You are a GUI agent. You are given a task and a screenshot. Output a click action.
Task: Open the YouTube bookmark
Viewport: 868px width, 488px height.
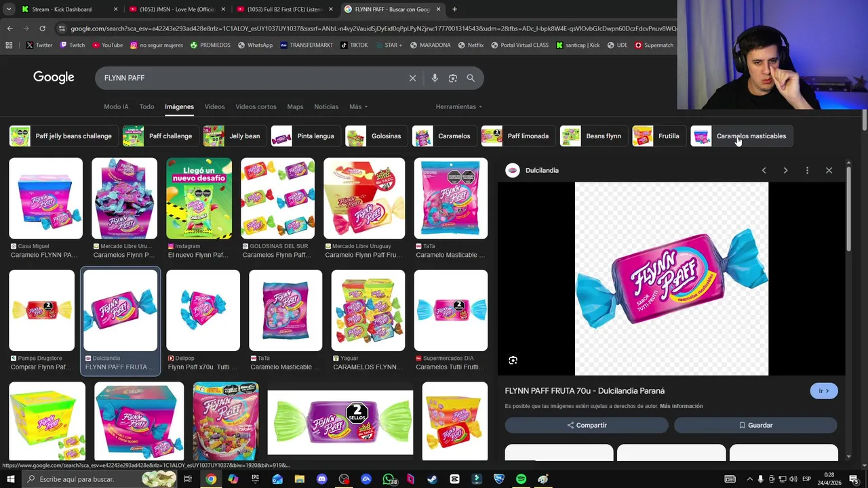point(108,45)
